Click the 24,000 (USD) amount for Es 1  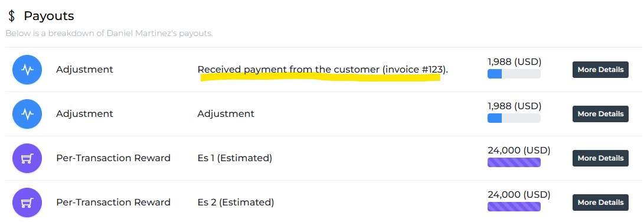coord(519,151)
